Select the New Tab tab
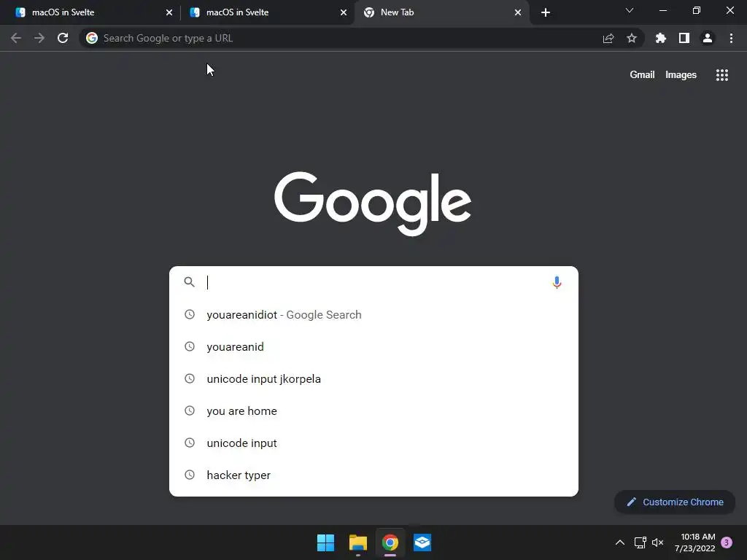 441,12
